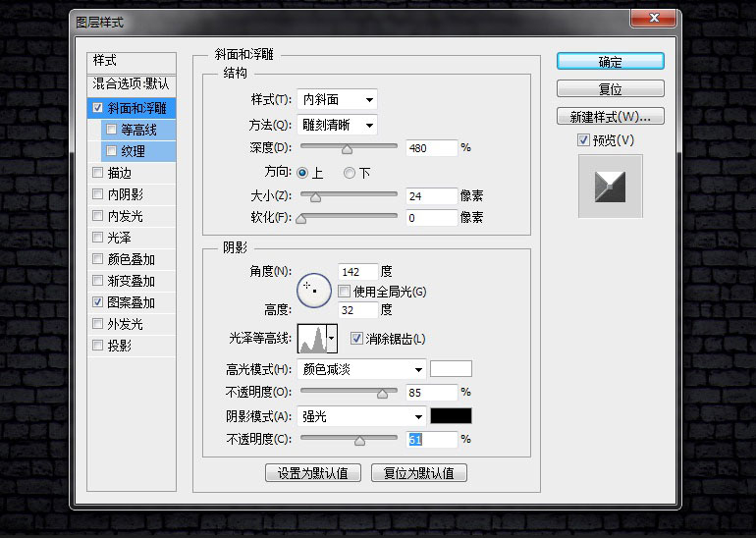Open the black shadow color swatch
Screen dimensions: 756x538
[451, 415]
